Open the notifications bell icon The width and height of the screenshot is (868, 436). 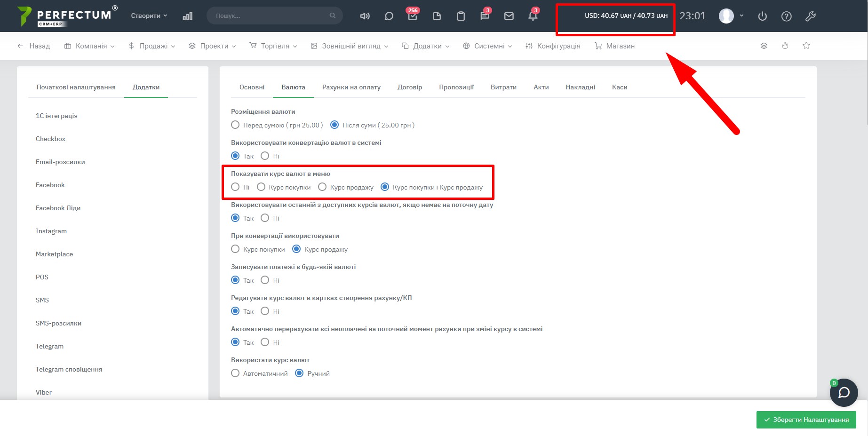pyautogui.click(x=533, y=16)
